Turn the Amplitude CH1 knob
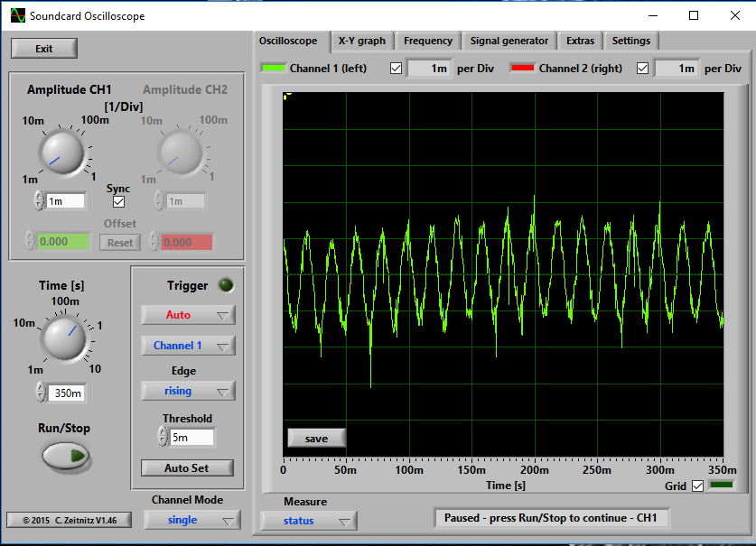Viewport: 756px width, 546px height. 61,153
